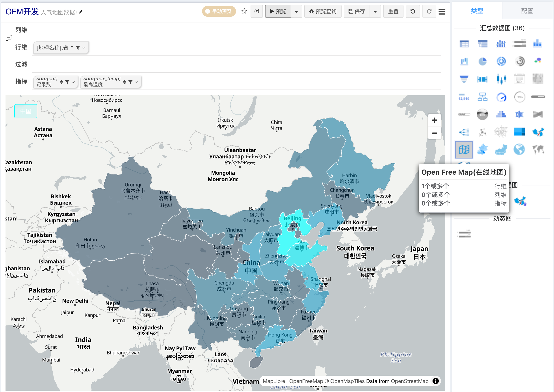Toggle sort on sum(cnt) 记录数 metric
554x392 pixels.
point(61,82)
